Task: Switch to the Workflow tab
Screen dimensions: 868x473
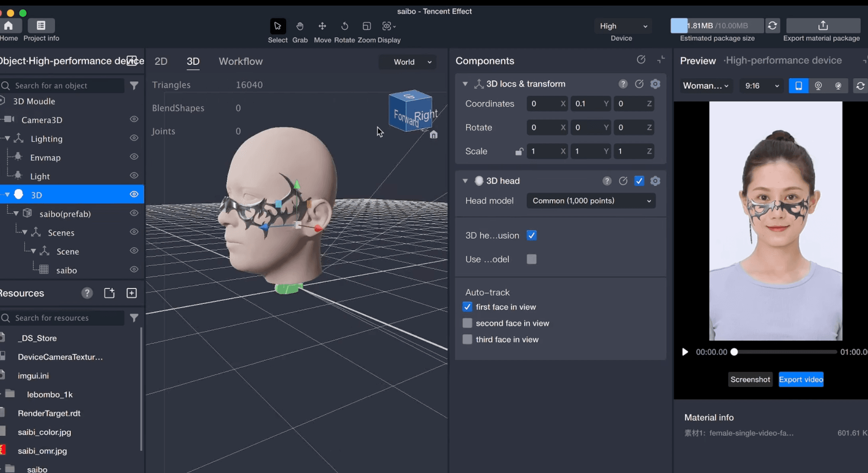Action: tap(240, 61)
